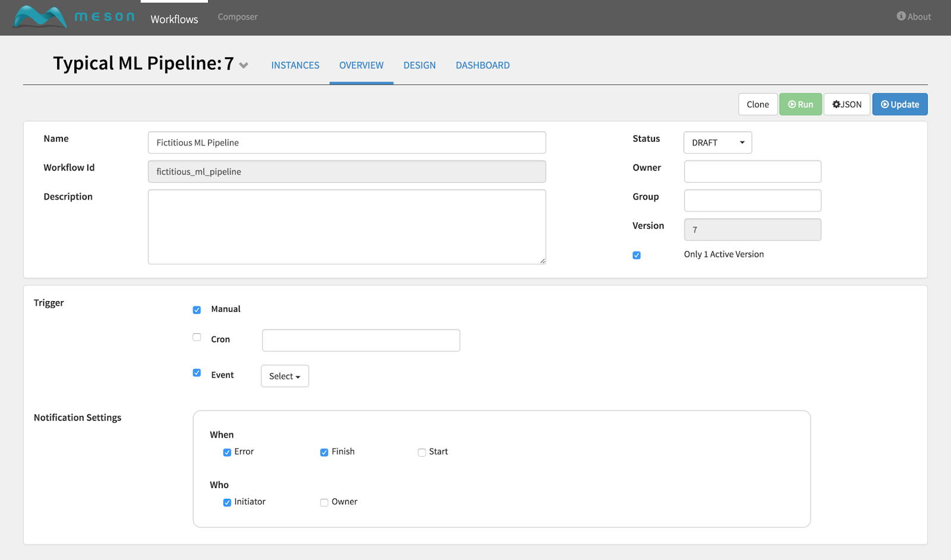951x560 pixels.
Task: Switch to the Instances tab
Action: tap(295, 65)
